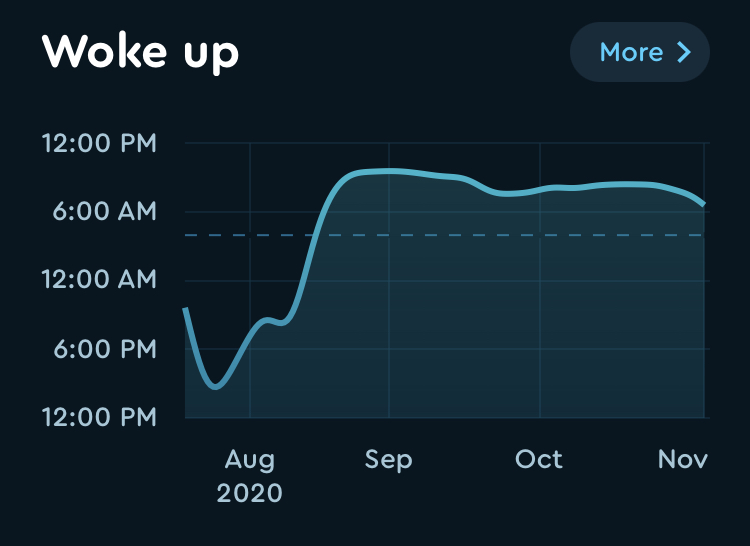Open the More button

pyautogui.click(x=640, y=52)
